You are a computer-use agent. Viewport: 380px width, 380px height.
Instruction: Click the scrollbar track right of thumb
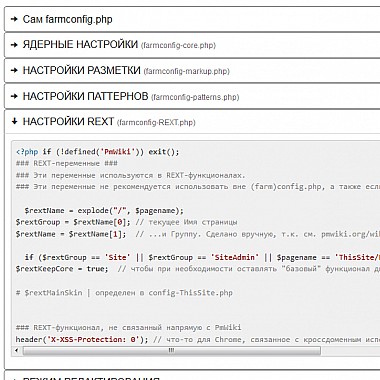click(x=350, y=351)
